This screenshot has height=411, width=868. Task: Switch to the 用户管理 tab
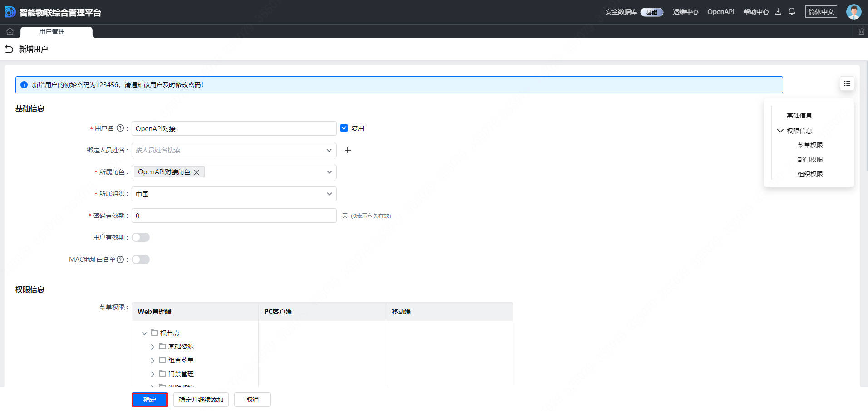coord(52,32)
